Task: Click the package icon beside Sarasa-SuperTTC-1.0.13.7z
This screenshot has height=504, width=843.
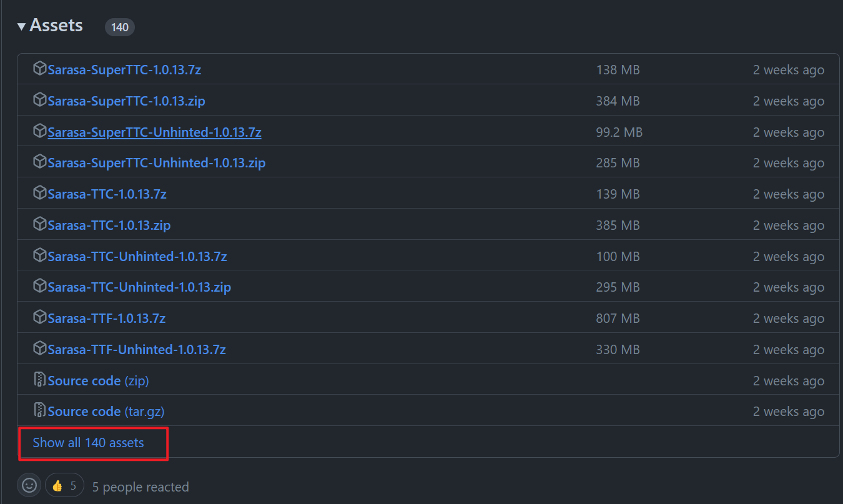Action: [x=40, y=69]
